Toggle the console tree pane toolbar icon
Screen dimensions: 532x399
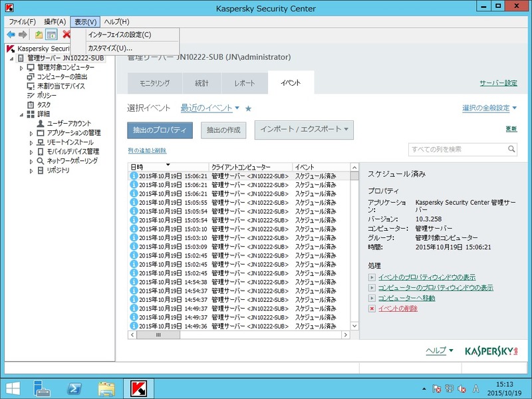point(51,35)
